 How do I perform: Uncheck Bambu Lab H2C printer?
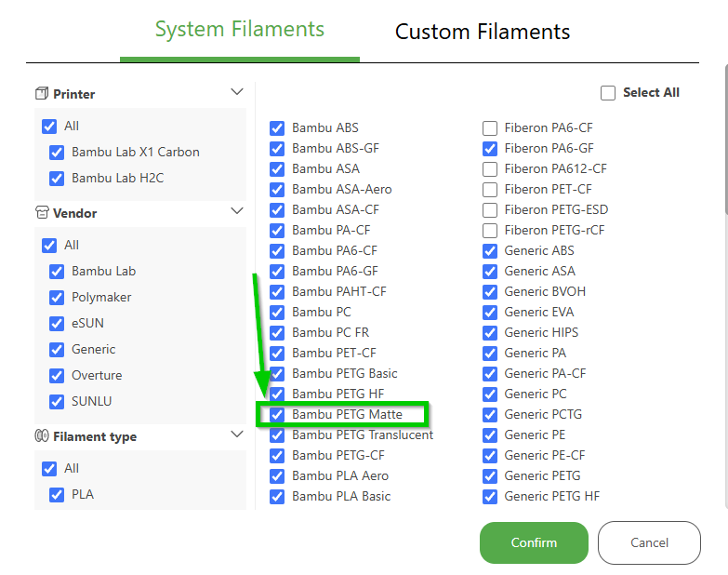coord(57,179)
